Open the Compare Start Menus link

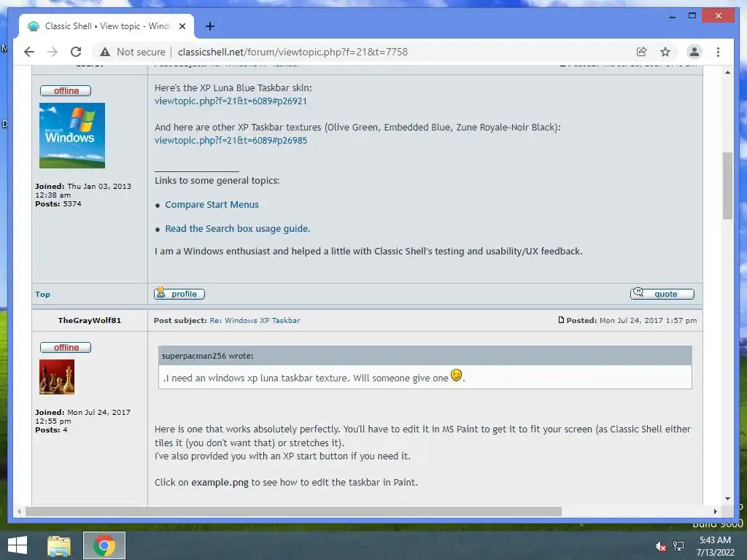click(x=212, y=205)
